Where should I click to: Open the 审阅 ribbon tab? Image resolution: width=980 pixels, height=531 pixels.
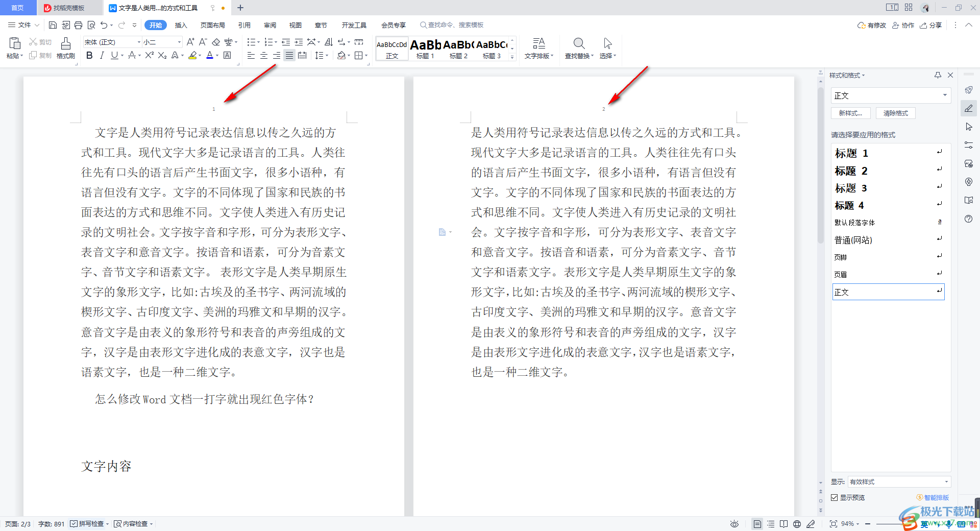pyautogui.click(x=270, y=25)
